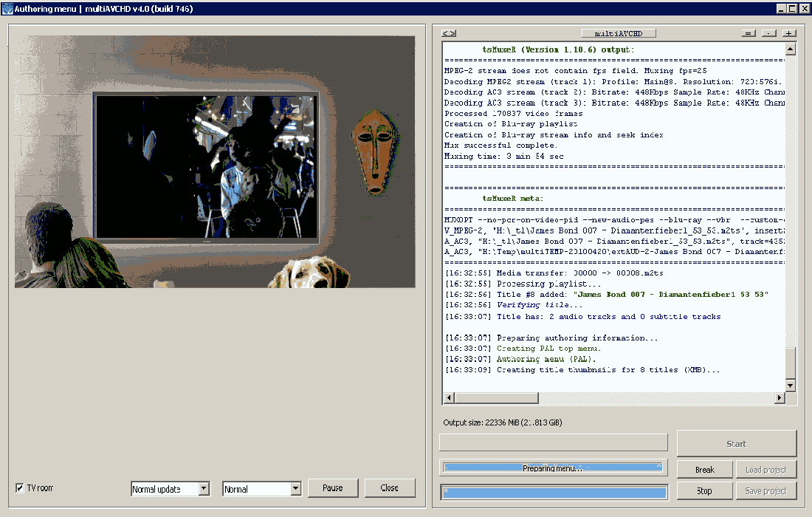Uncheck the TV room checkbox
812x517 pixels.
20,488
